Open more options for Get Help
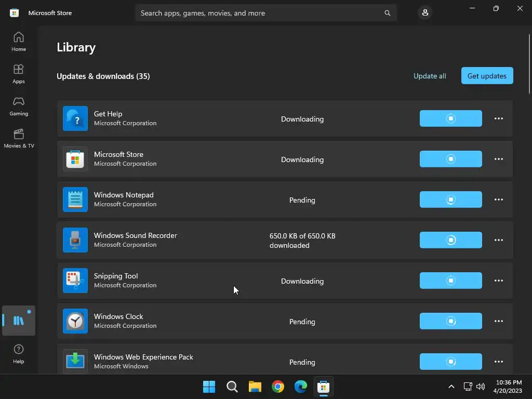Image resolution: width=532 pixels, height=399 pixels. point(498,118)
